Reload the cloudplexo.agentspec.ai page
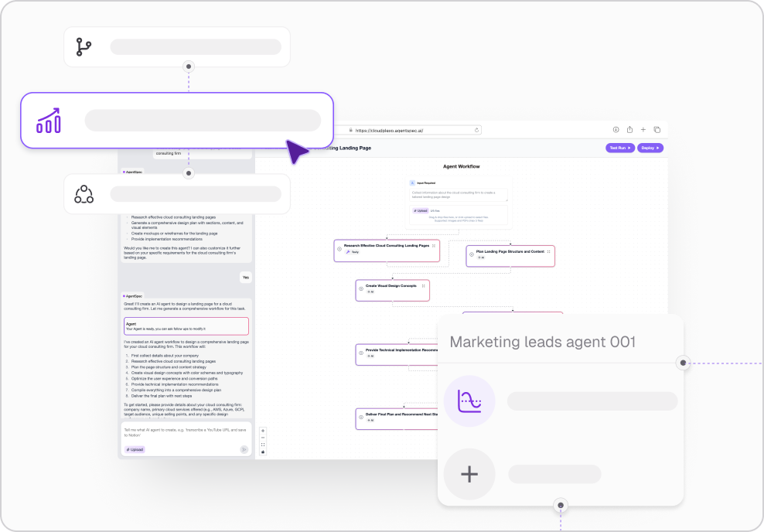 click(x=476, y=129)
